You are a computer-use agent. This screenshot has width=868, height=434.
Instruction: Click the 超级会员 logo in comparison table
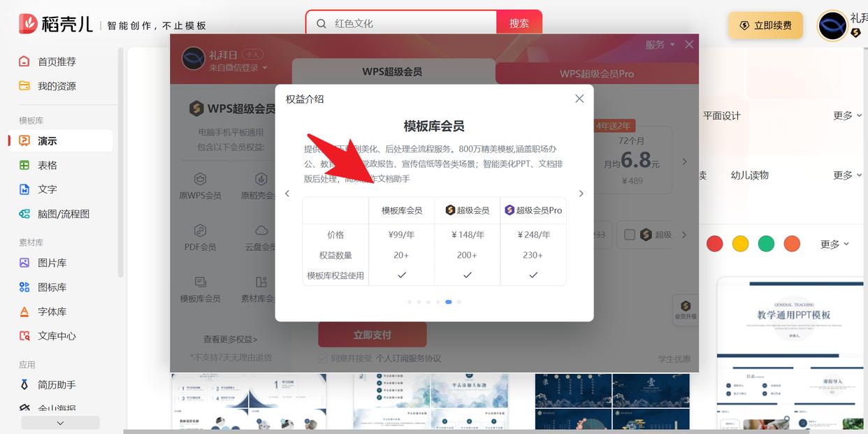pyautogui.click(x=450, y=210)
